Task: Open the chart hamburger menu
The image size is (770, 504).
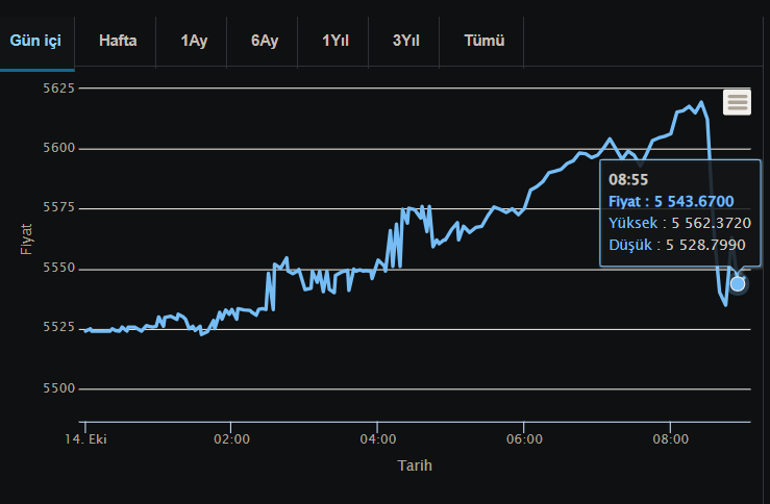Action: tap(737, 102)
